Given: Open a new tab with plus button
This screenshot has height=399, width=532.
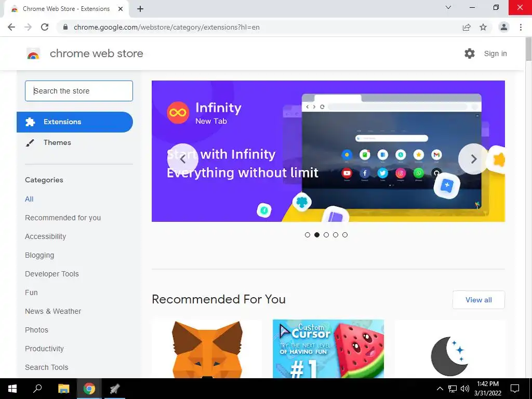Looking at the screenshot, I should pos(140,9).
